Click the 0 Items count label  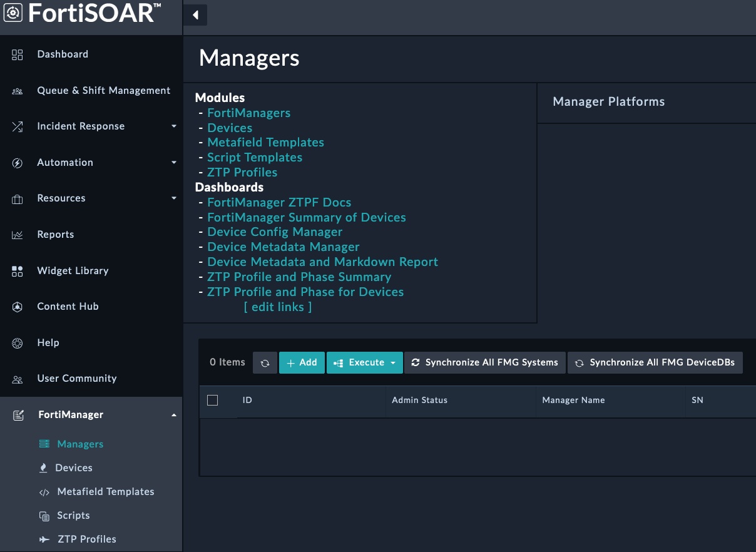227,362
